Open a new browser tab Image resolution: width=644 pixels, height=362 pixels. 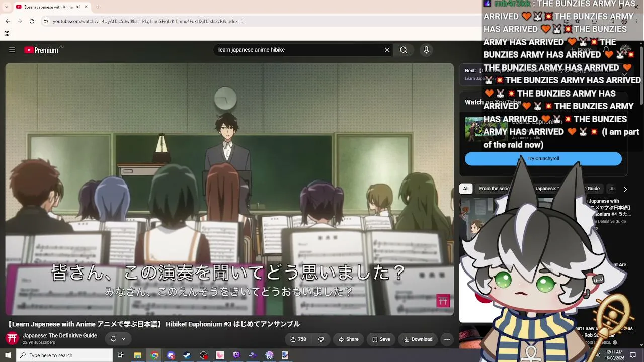[x=98, y=7]
